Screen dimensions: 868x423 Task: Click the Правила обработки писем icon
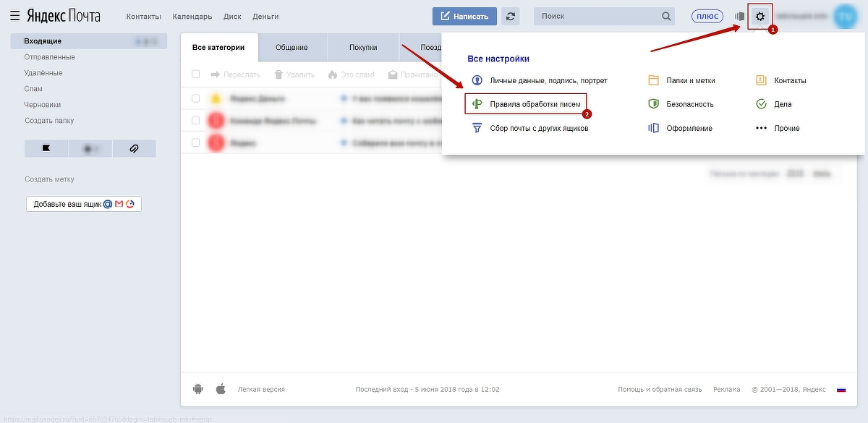point(477,104)
